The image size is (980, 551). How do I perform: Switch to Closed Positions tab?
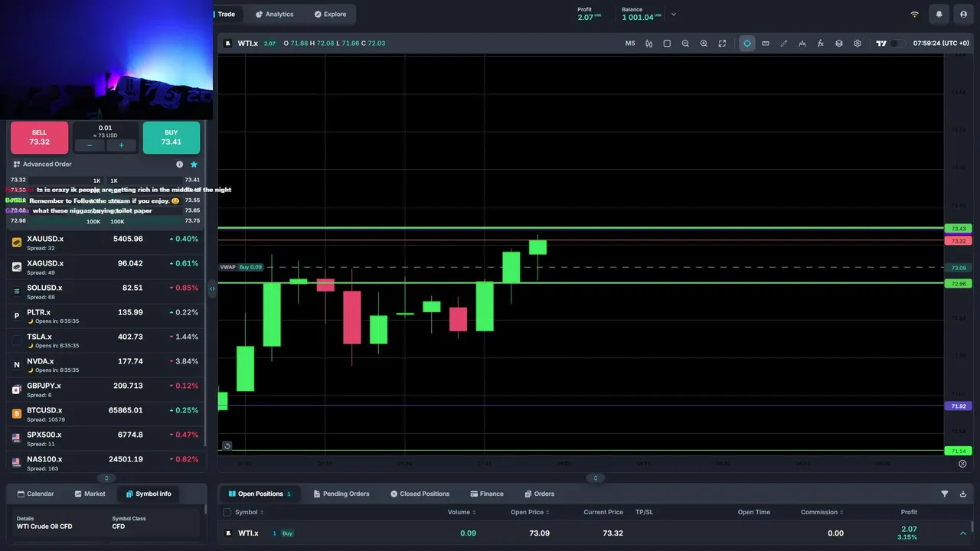click(420, 494)
